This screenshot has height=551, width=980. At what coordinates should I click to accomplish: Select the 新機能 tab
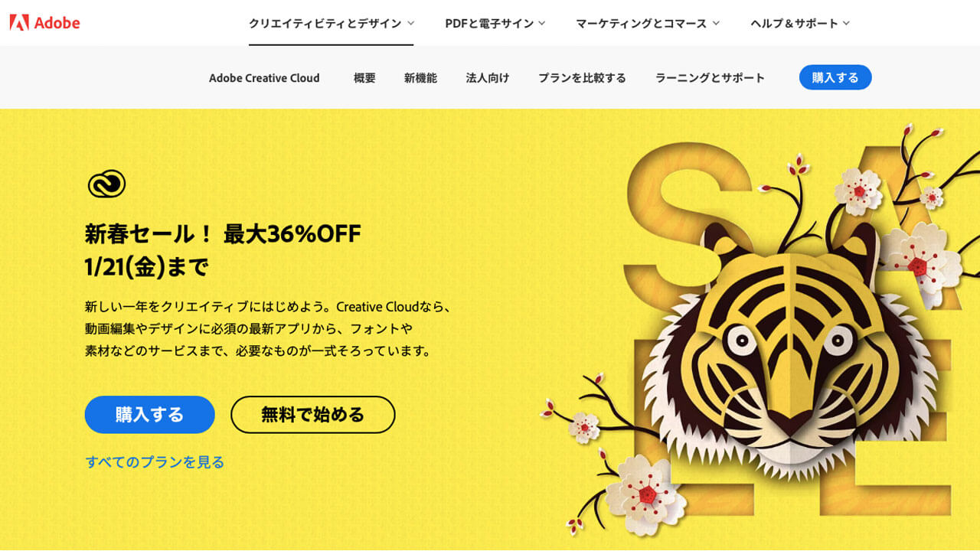pyautogui.click(x=420, y=78)
